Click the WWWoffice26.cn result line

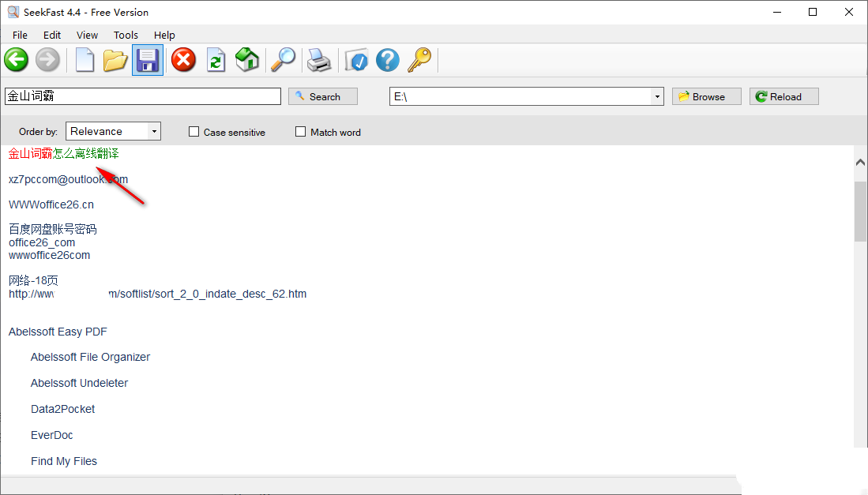pyautogui.click(x=51, y=204)
